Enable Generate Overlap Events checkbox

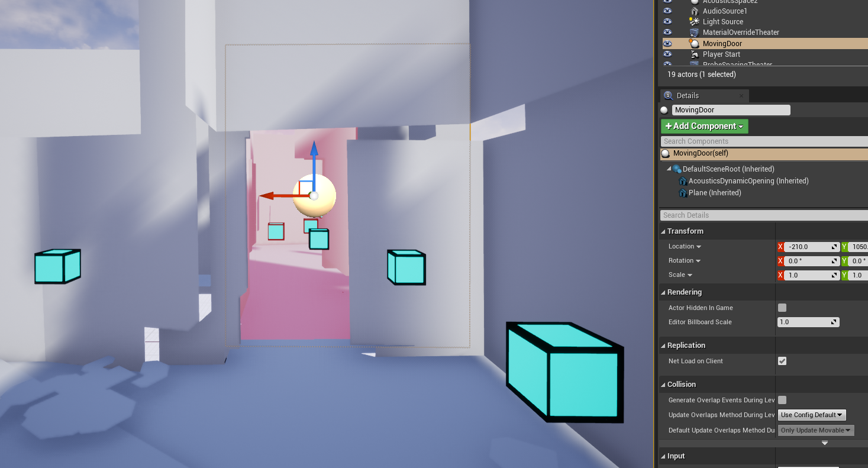click(782, 400)
